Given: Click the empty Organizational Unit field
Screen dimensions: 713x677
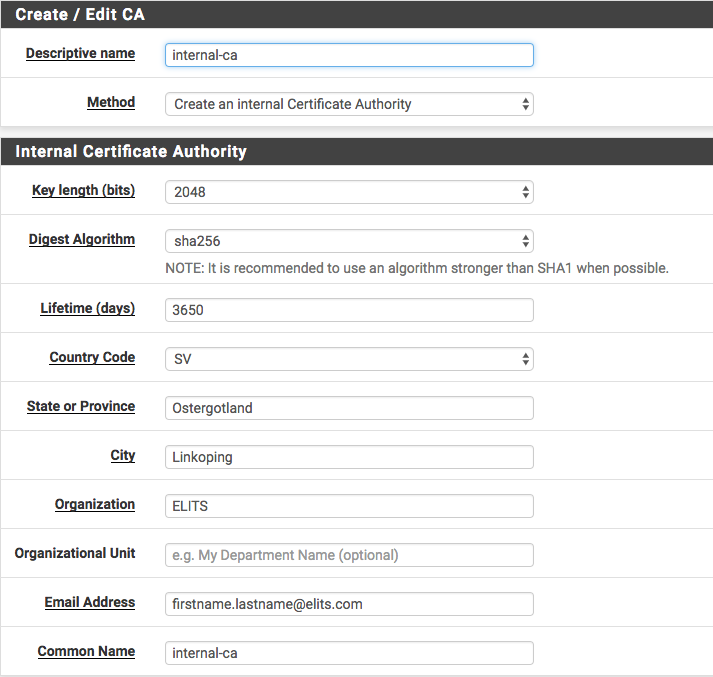Looking at the screenshot, I should (x=348, y=555).
